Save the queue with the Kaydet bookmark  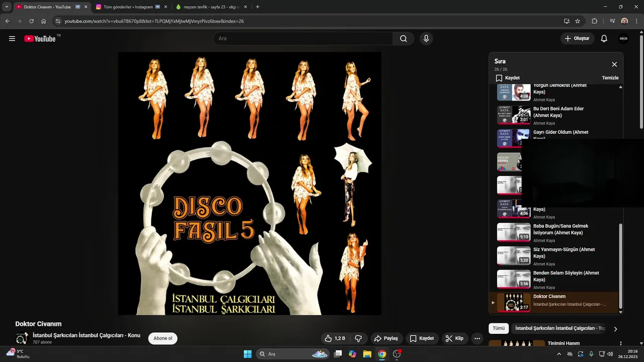tap(507, 78)
